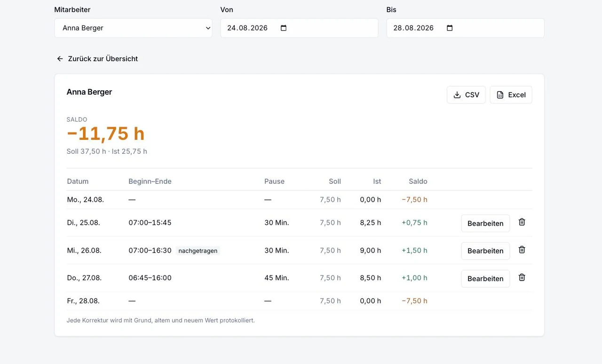Screen dimensions: 602x364
Task: Export the timesheet as Excel
Action: click(511, 95)
